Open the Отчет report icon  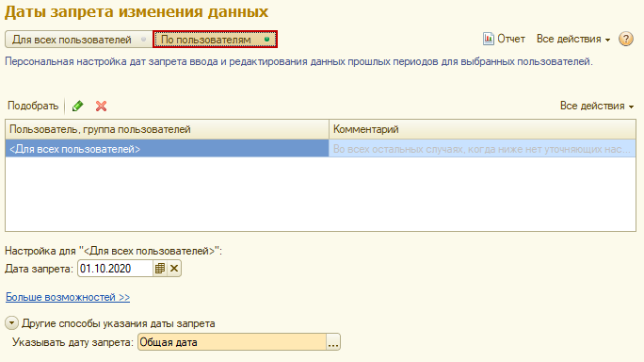(x=488, y=39)
